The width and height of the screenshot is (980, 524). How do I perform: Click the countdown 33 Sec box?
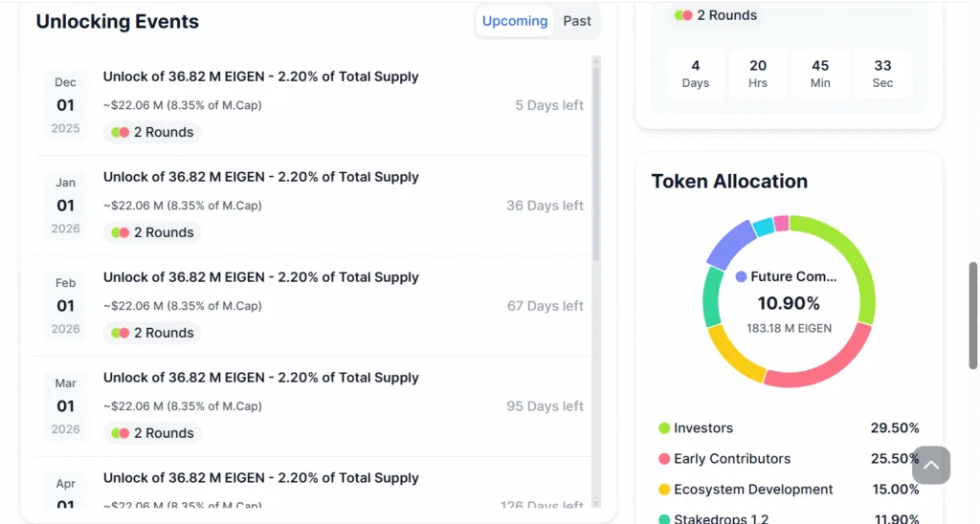point(882,74)
